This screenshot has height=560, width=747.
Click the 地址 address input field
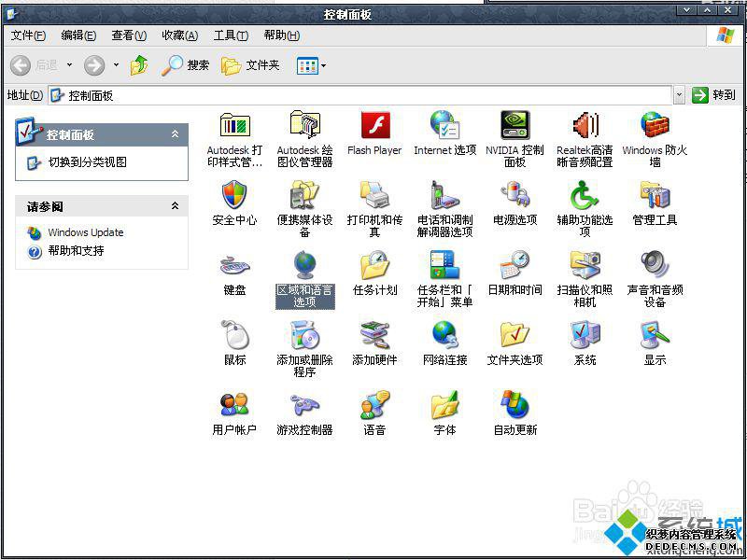click(364, 95)
